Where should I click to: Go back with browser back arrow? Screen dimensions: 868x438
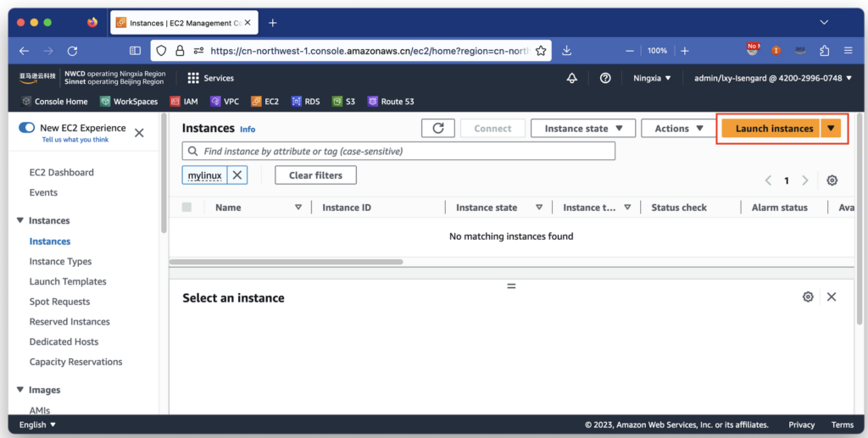point(24,51)
